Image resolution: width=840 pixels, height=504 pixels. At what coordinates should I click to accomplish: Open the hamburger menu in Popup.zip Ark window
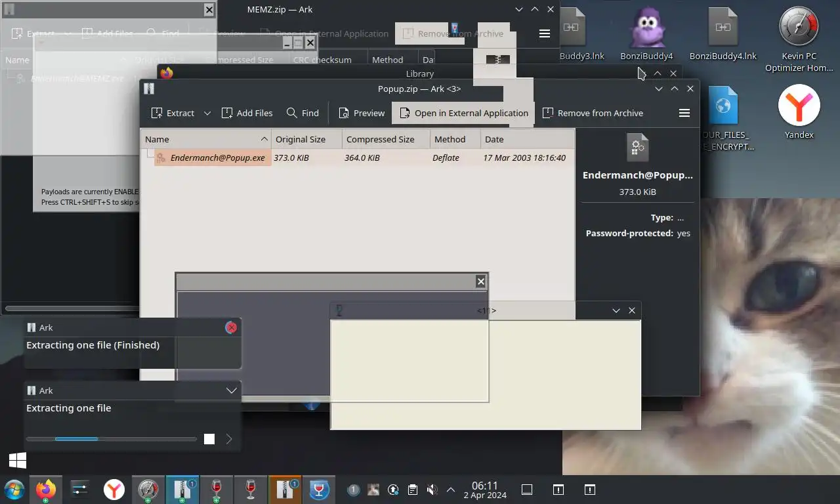point(684,113)
